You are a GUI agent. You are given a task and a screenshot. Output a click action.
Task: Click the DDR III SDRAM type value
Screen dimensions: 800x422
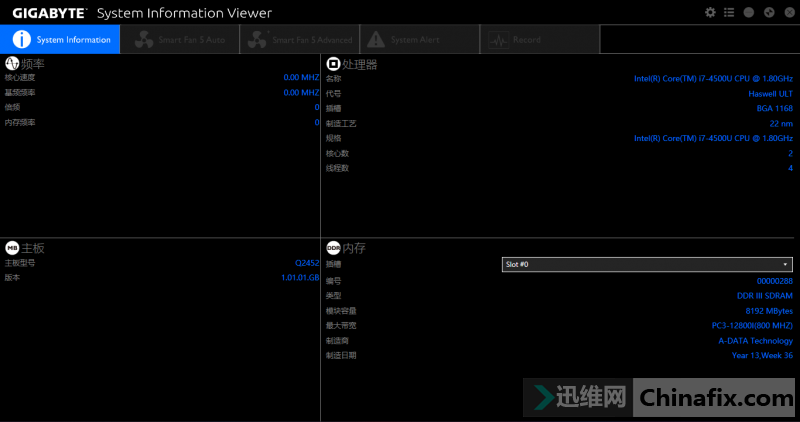[765, 296]
